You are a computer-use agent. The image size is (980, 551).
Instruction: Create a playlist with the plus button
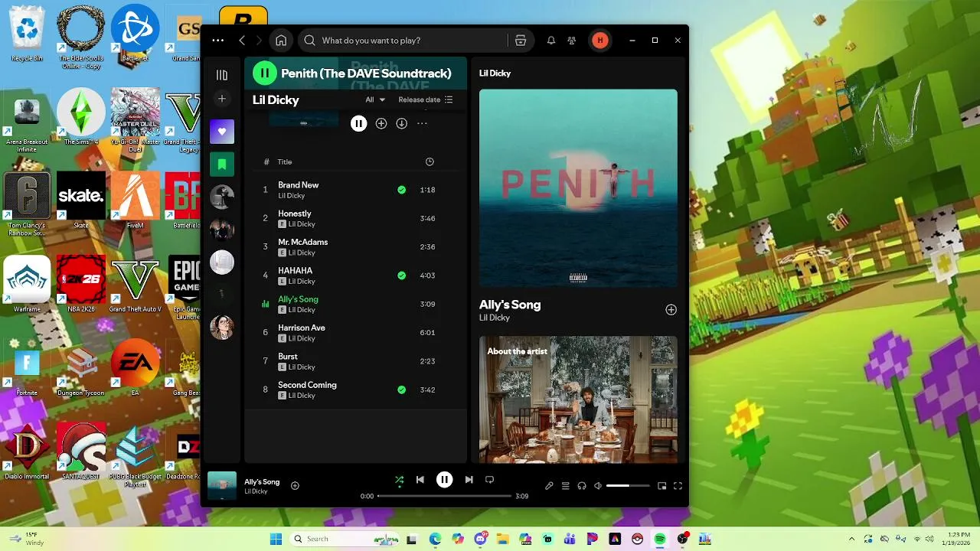(x=222, y=99)
